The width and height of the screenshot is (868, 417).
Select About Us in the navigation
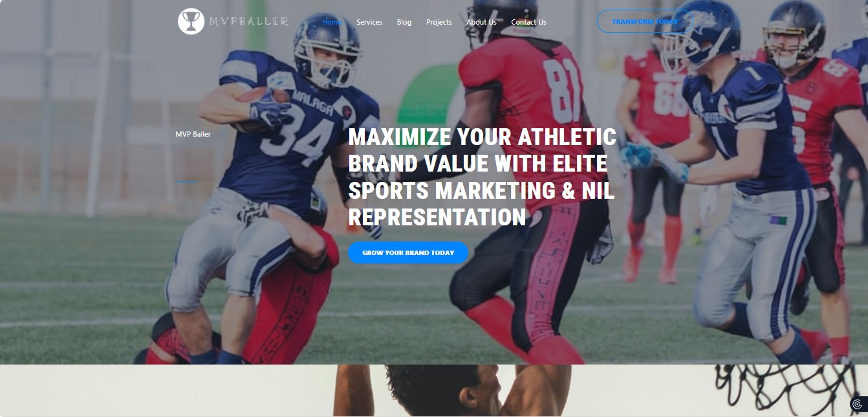(482, 22)
